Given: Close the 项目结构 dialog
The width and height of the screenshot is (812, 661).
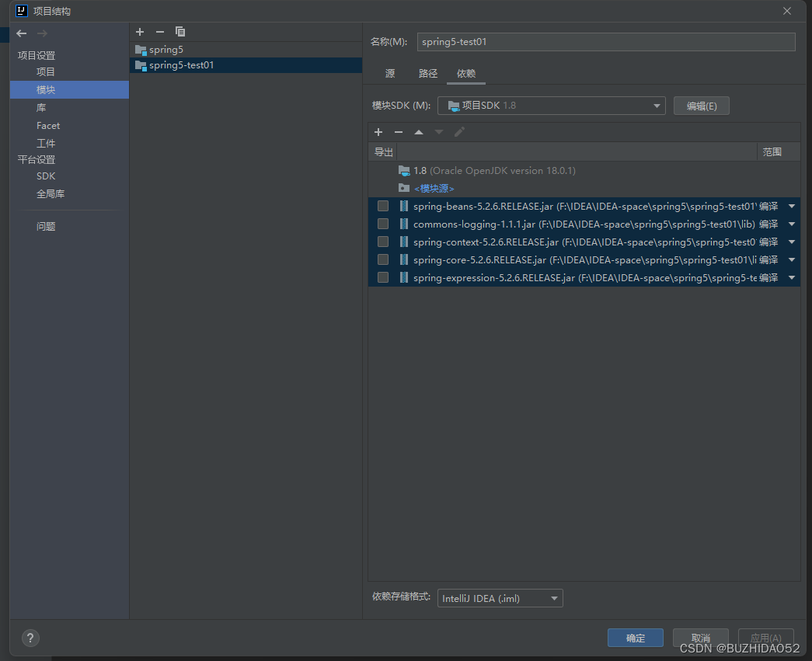Looking at the screenshot, I should coord(787,11).
